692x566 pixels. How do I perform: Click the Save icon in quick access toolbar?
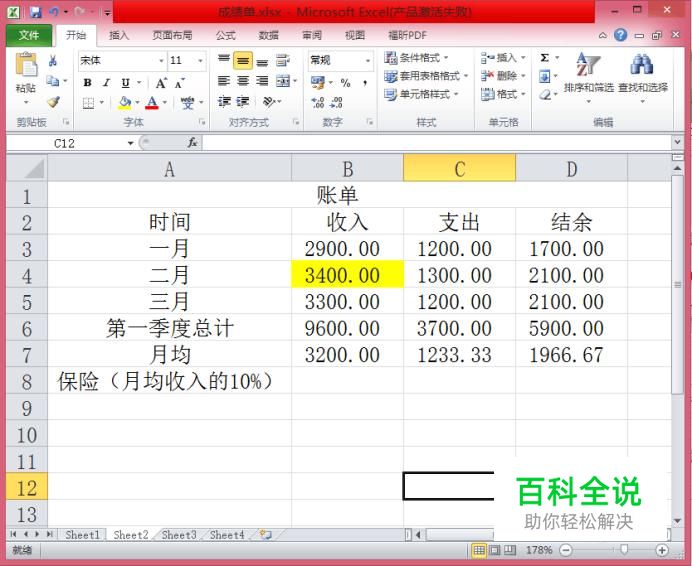[x=35, y=12]
